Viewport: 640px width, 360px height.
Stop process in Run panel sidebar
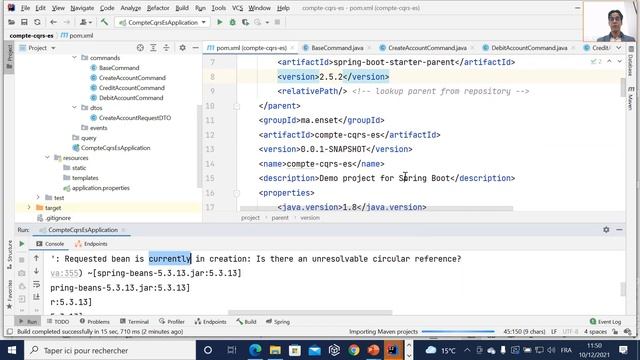[x=22, y=260]
